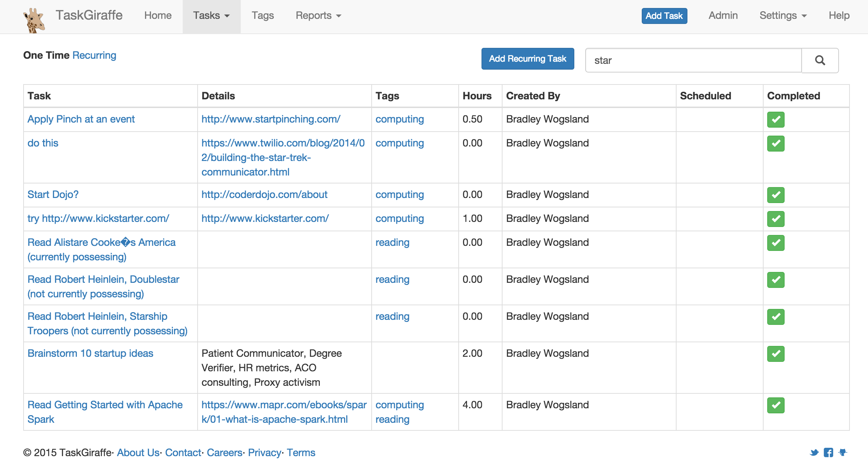Open Read Robert Heinlein, Starship Troopers task
The width and height of the screenshot is (868, 467).
(107, 324)
